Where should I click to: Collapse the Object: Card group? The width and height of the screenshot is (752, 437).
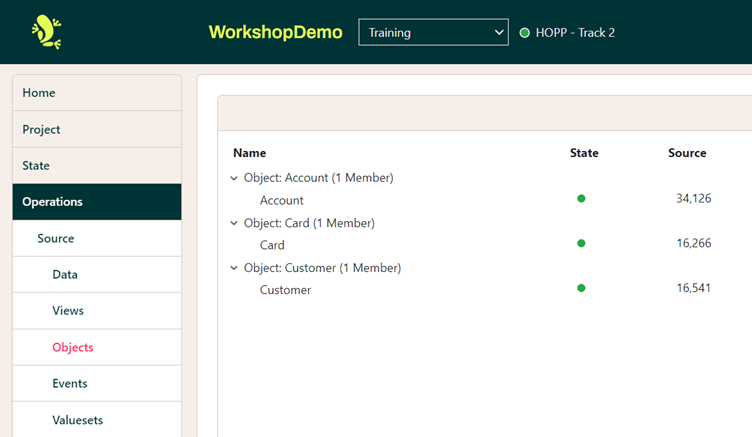coord(235,223)
